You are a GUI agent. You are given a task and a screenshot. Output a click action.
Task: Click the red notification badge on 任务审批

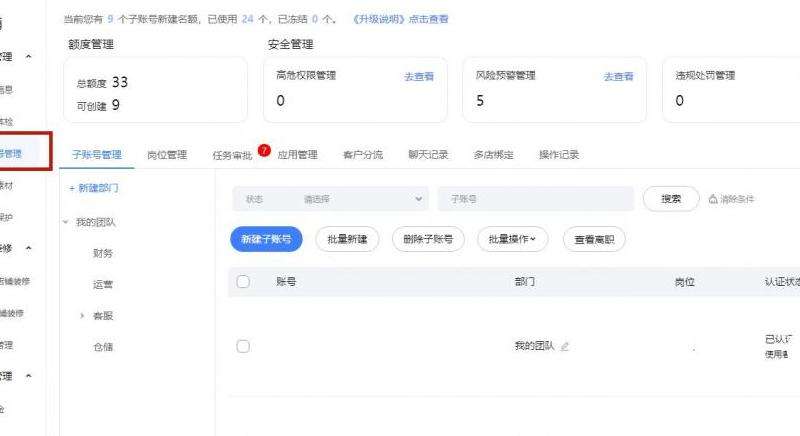[x=264, y=150]
